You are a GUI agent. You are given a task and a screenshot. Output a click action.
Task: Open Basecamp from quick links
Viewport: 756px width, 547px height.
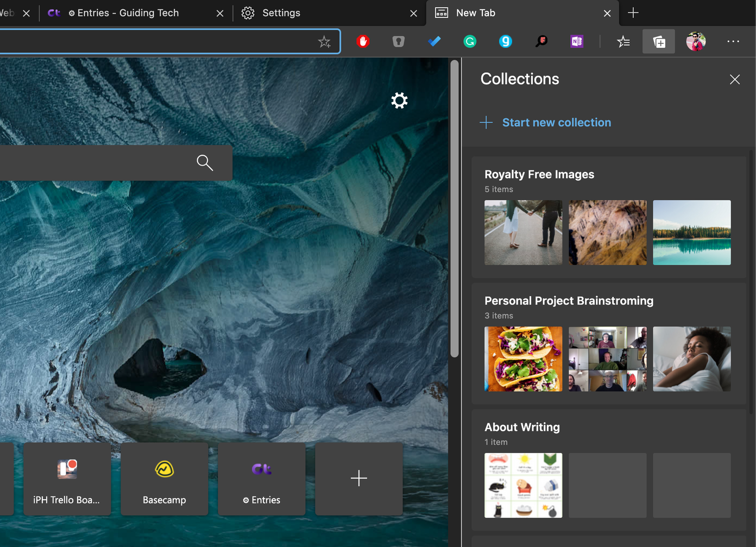tap(164, 479)
